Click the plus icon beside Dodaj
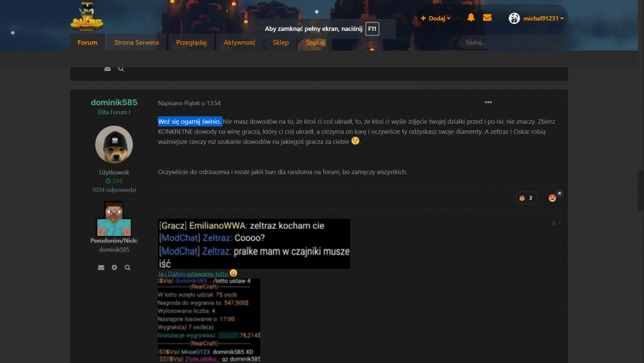644x363 pixels. [423, 18]
